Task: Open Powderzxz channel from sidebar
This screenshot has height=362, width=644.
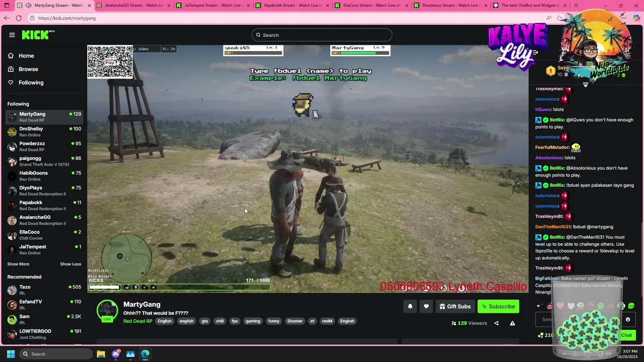Action: (x=44, y=146)
